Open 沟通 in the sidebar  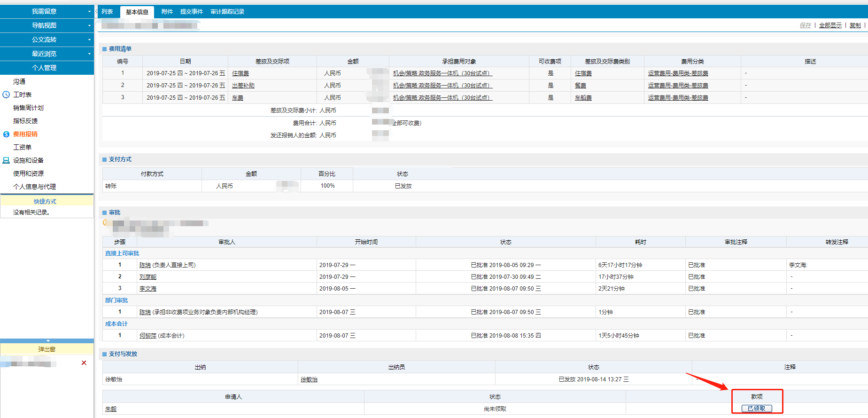pyautogui.click(x=19, y=81)
